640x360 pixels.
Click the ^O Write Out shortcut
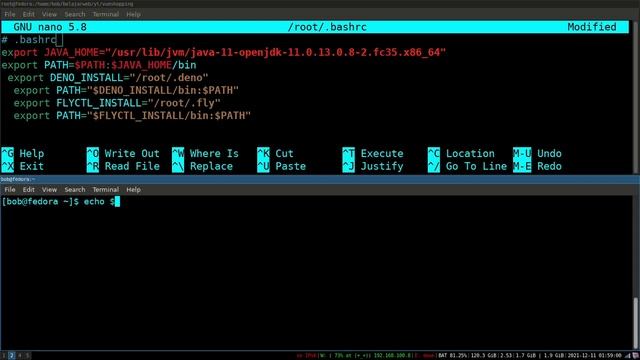click(x=123, y=153)
